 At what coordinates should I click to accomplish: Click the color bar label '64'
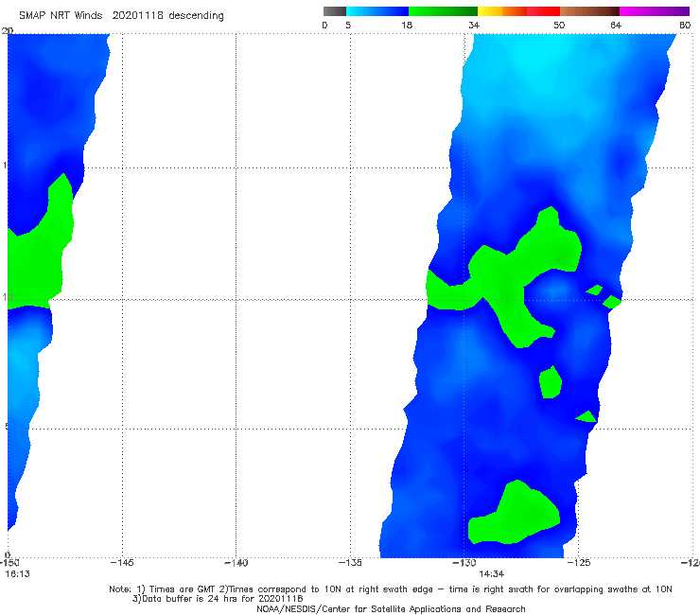616,25
